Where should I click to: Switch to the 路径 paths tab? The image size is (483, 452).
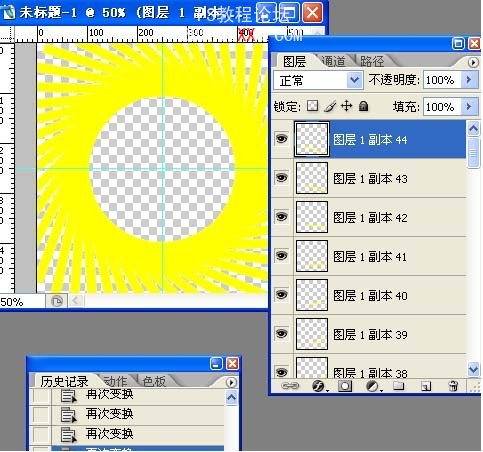click(372, 61)
